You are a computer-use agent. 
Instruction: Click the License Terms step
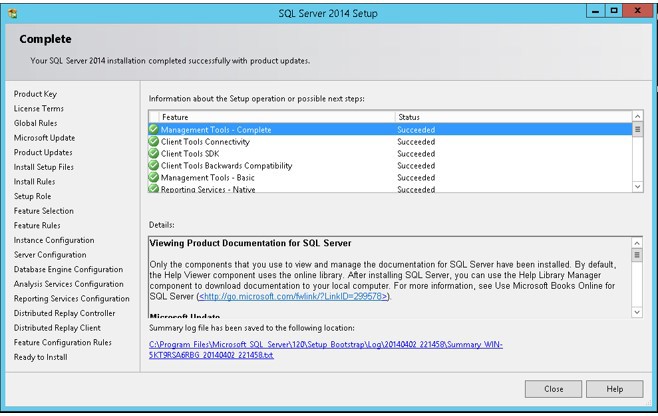[39, 108]
